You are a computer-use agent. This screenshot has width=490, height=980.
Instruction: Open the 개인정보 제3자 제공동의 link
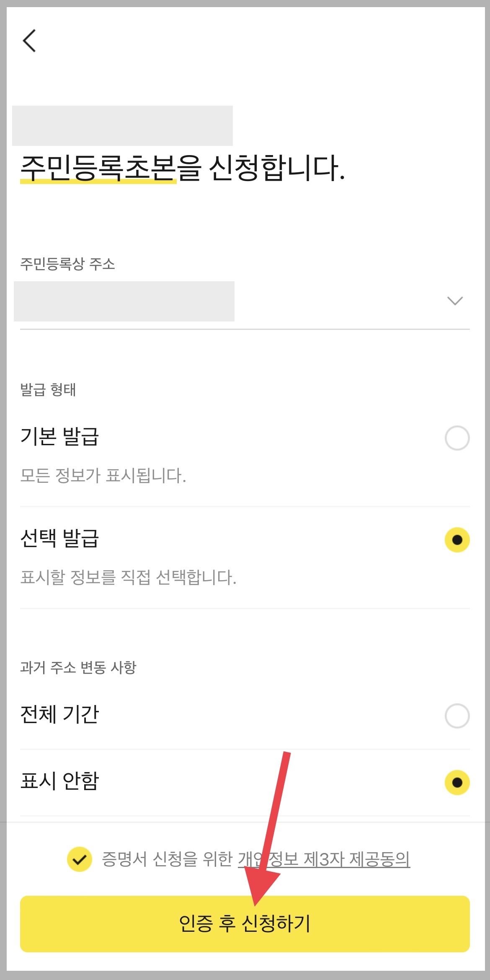pos(324,859)
